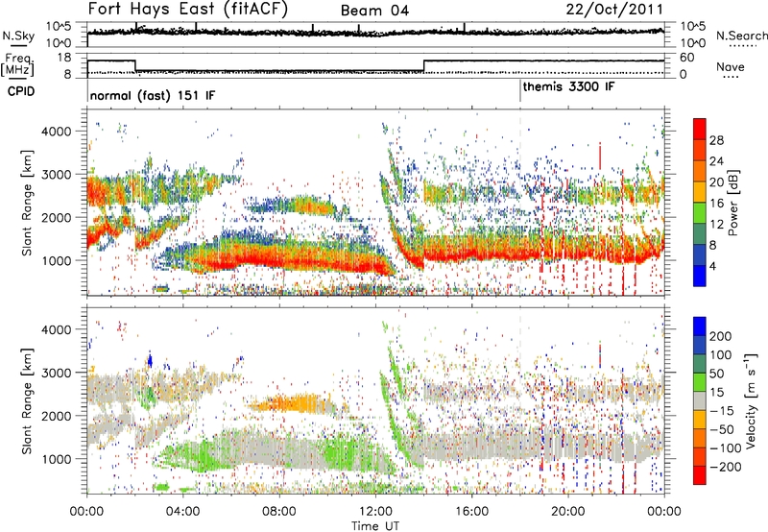
Task: Click power panel 'Slant Range [km]' label
Action: (28, 203)
